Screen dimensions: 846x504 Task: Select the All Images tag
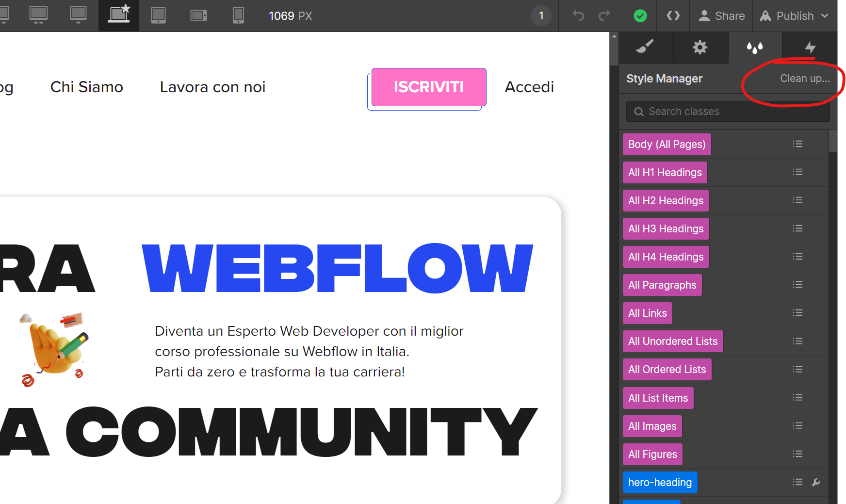652,426
